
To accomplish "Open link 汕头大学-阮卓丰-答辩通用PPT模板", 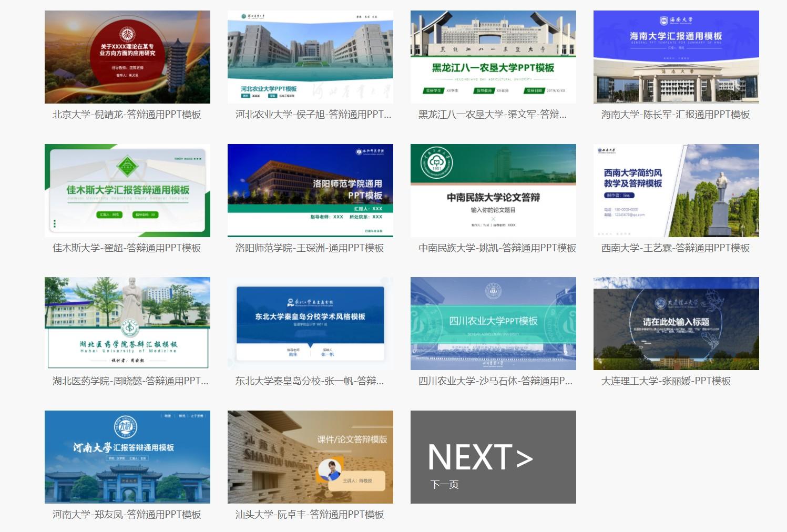I will pos(310,515).
